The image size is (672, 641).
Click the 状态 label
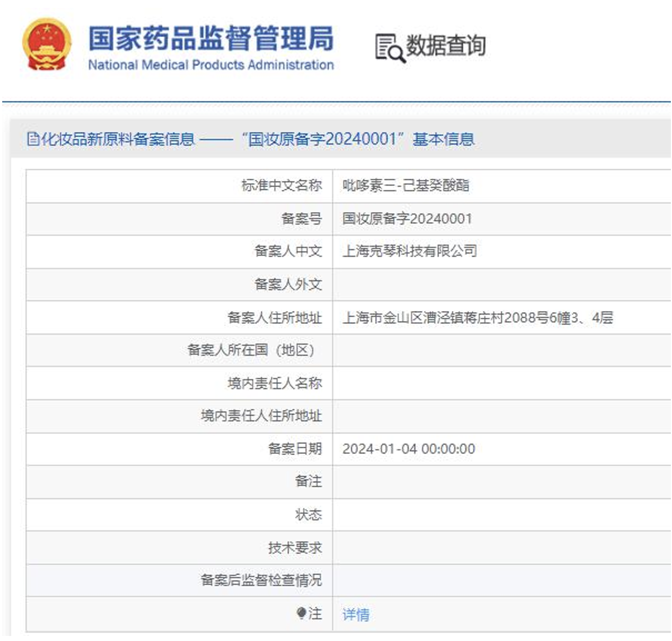(x=308, y=514)
